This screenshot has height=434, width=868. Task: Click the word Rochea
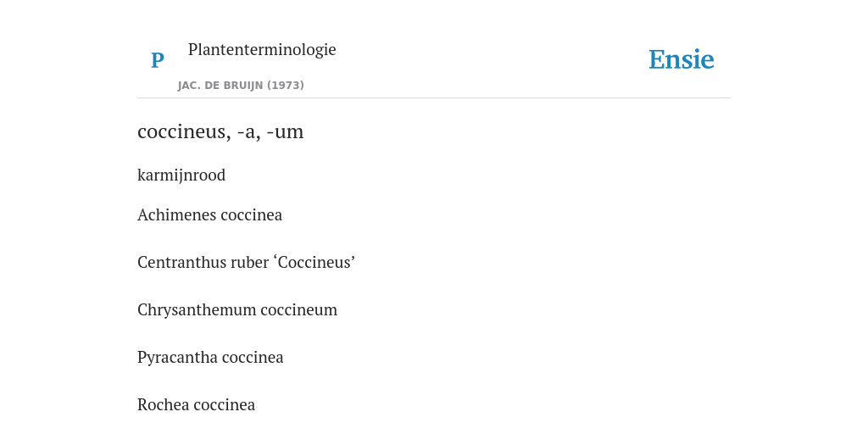point(163,404)
